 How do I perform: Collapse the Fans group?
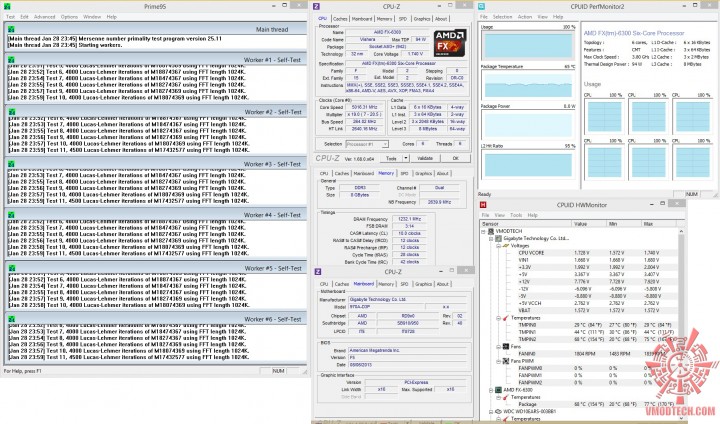coord(498,347)
